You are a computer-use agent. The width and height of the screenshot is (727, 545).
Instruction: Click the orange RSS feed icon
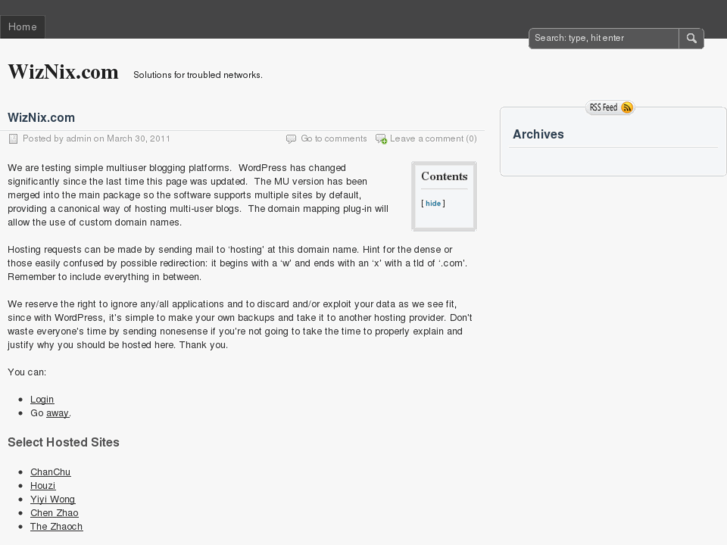pos(627,107)
